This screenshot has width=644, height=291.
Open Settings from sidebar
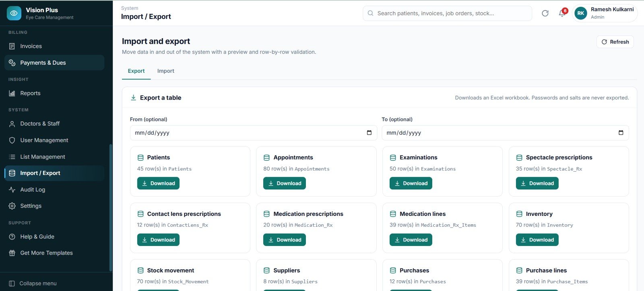point(54,206)
